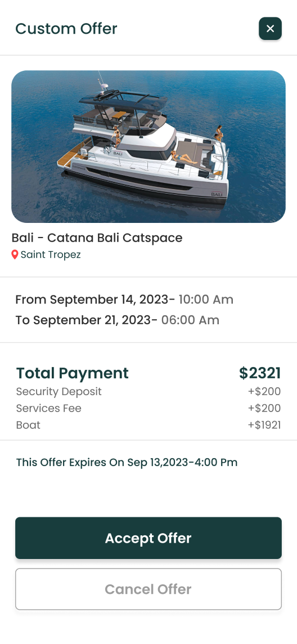Viewport: 297px width, 644px height.
Task: Click the $2321 total amount
Action: coord(260,373)
